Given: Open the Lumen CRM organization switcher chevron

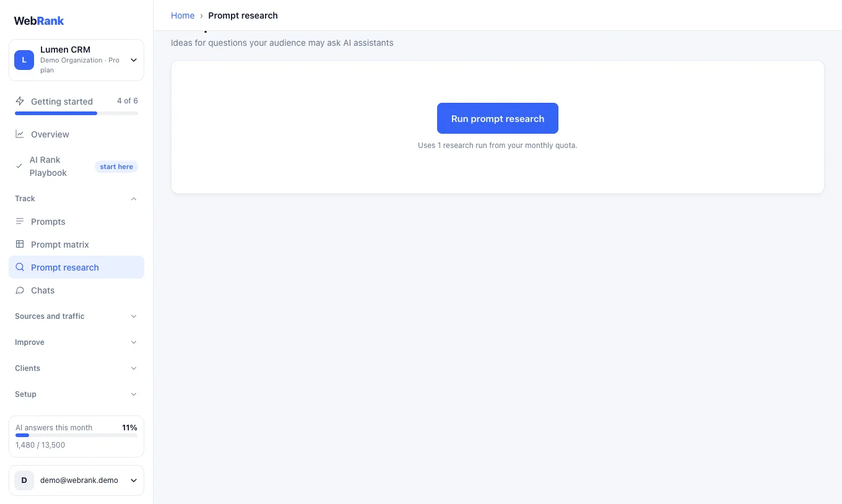Looking at the screenshot, I should click(134, 60).
